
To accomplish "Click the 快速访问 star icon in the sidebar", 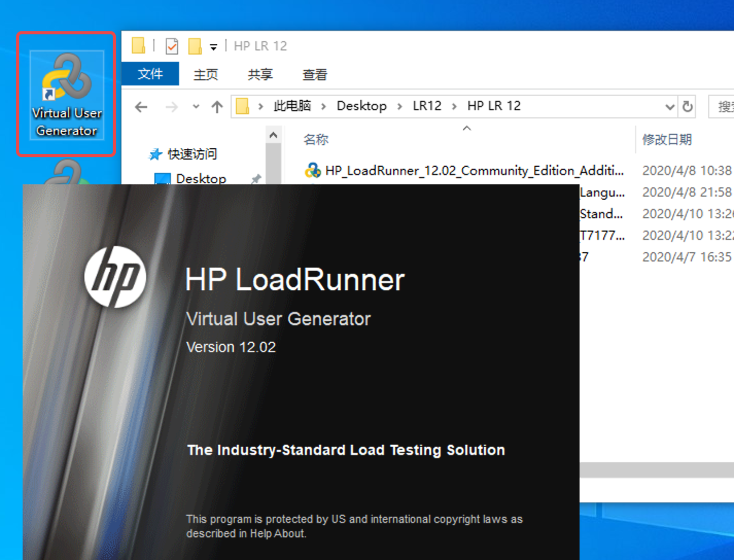I will 155,153.
